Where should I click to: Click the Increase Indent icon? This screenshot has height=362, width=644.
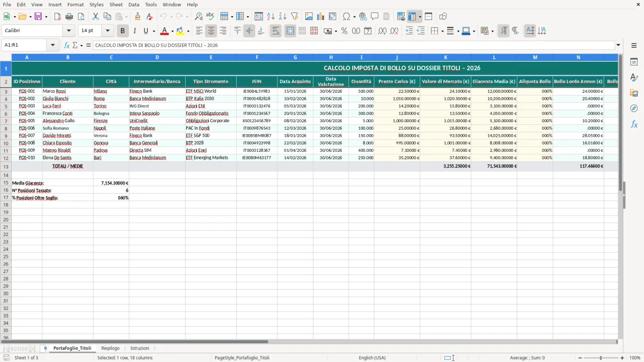coord(409,31)
